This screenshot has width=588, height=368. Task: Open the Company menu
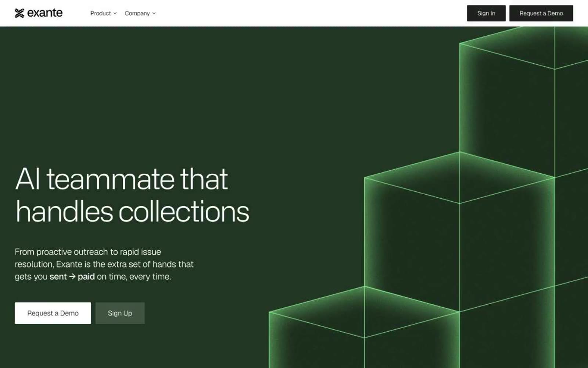140,13
